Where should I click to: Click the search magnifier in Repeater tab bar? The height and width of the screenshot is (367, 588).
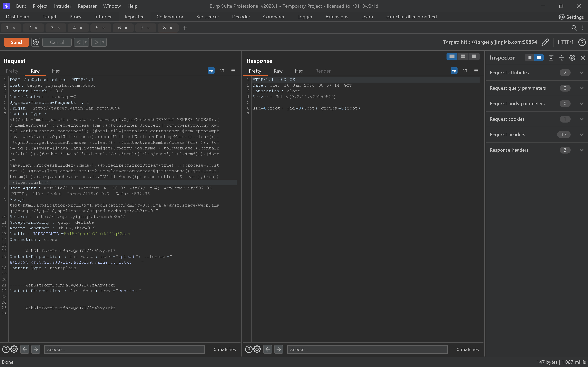tap(574, 28)
